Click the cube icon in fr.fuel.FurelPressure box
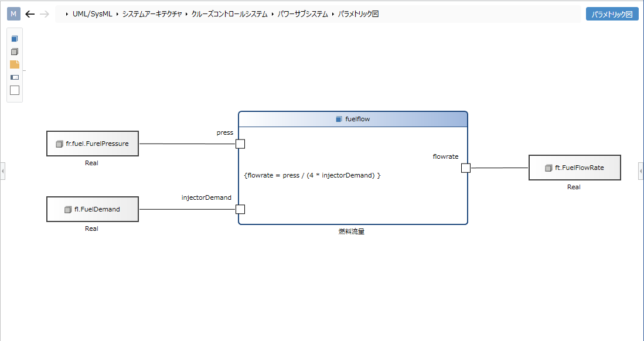The image size is (644, 341). 60,144
